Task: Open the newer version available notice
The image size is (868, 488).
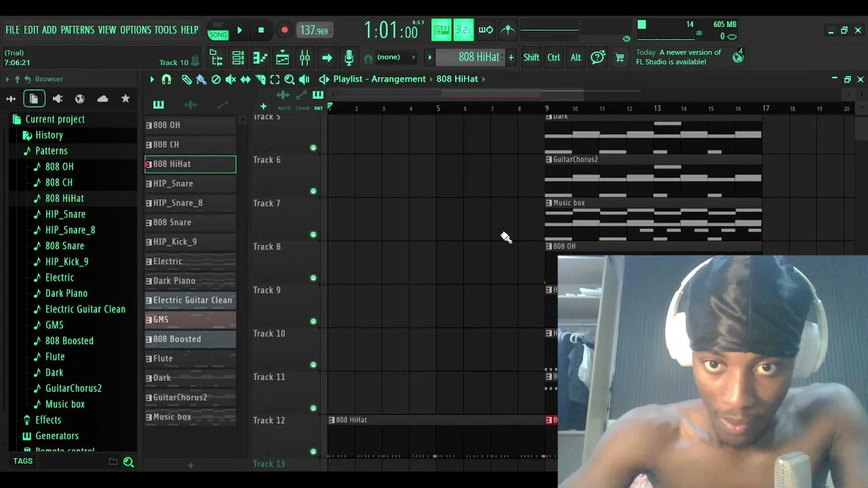Action: [x=679, y=57]
